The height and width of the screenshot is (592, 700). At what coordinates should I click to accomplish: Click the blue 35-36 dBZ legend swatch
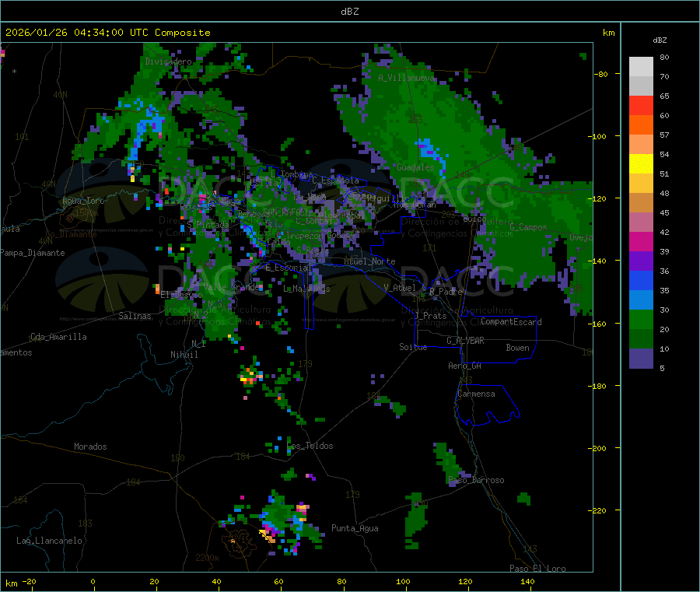tap(641, 280)
